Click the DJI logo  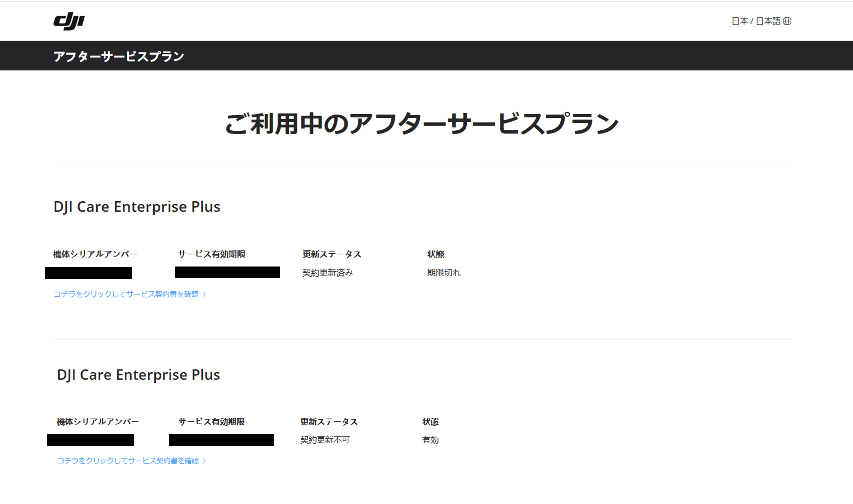click(69, 21)
